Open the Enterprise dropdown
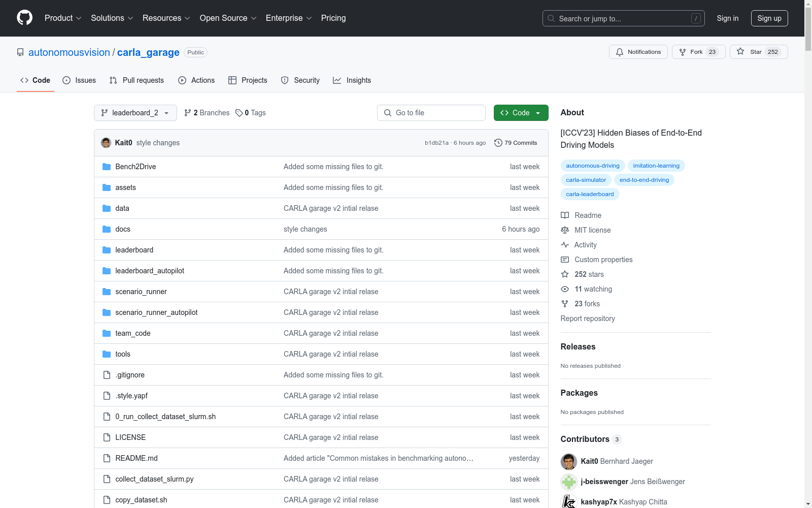This screenshot has height=508, width=812. point(289,18)
